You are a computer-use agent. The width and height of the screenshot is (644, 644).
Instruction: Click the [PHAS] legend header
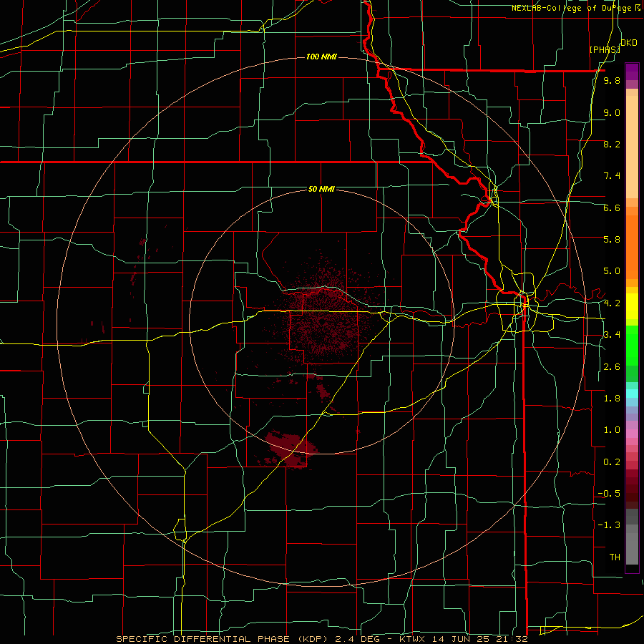(605, 49)
